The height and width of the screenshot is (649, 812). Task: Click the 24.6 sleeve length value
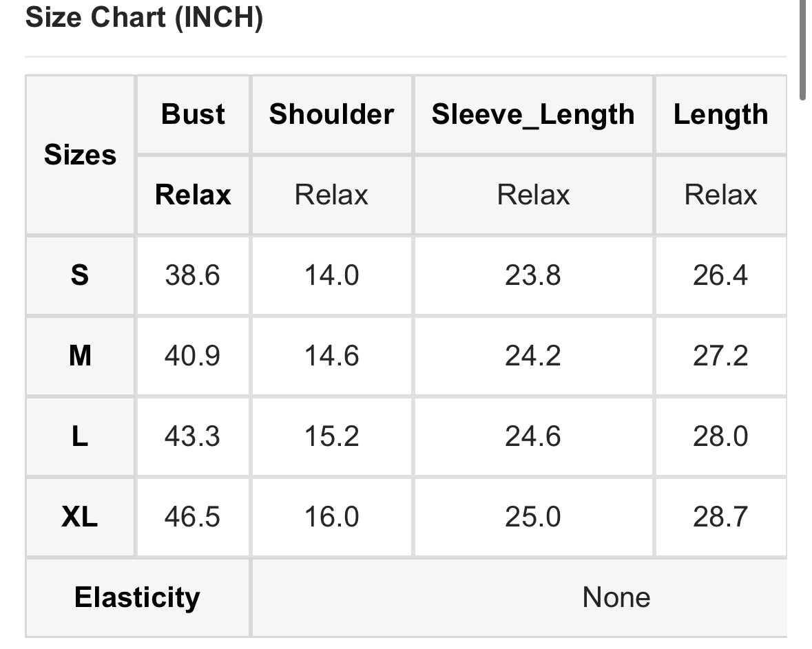(533, 436)
